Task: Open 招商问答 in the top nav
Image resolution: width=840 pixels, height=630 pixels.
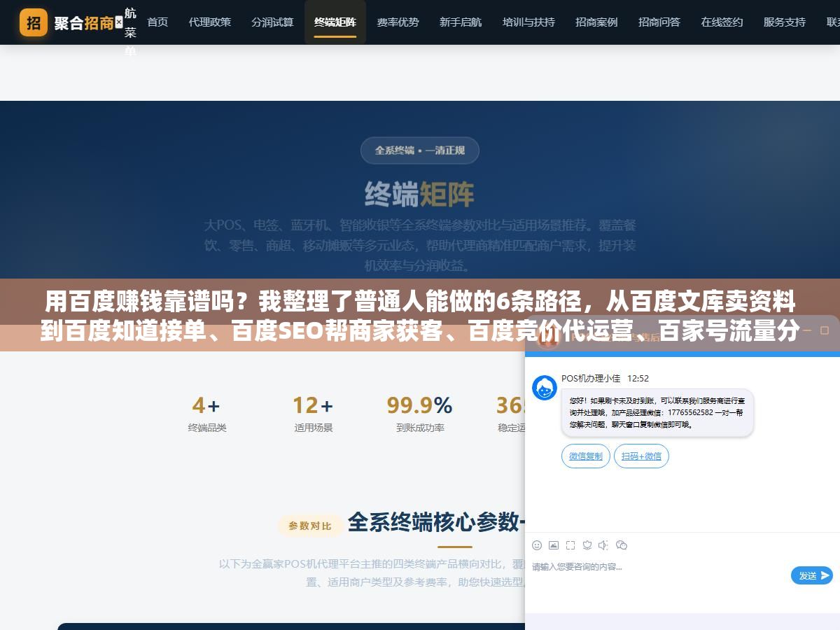Action: (x=659, y=22)
